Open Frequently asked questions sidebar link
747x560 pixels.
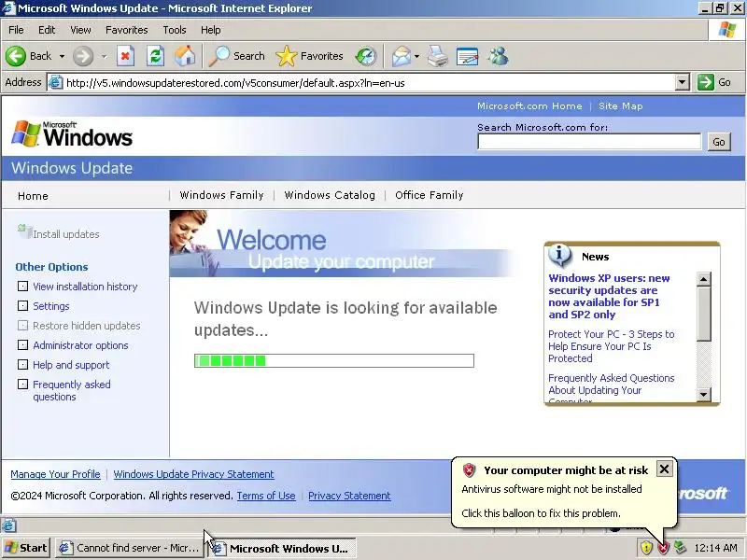[x=72, y=390]
